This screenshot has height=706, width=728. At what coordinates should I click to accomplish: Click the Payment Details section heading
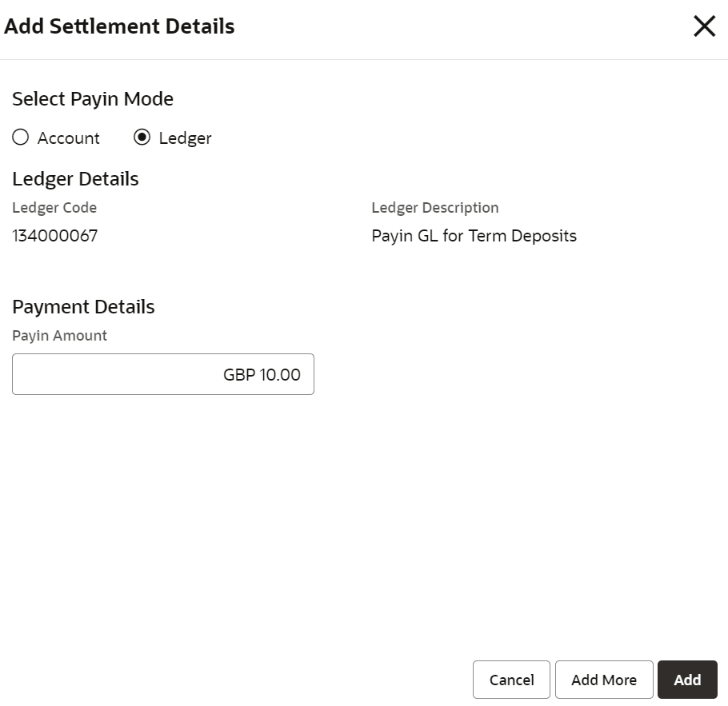tap(83, 307)
